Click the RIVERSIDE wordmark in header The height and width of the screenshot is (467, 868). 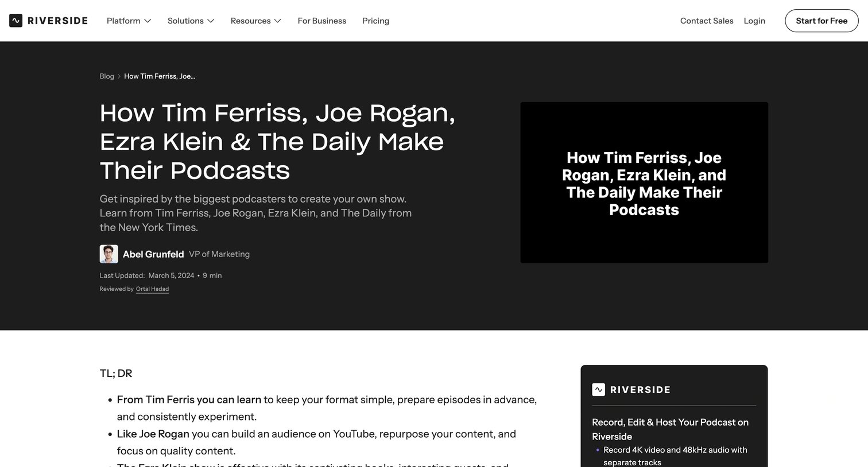[x=57, y=21]
